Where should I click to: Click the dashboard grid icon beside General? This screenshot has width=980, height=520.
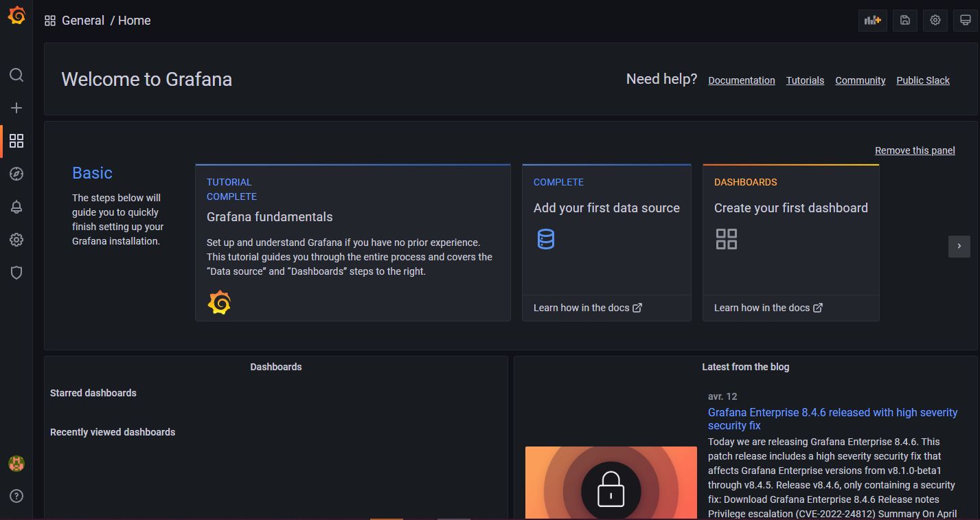click(50, 21)
